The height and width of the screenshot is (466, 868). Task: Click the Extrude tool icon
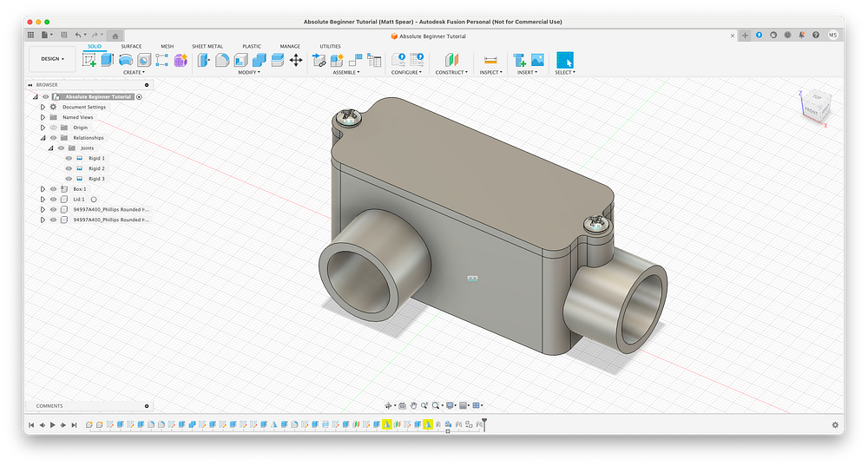click(107, 60)
